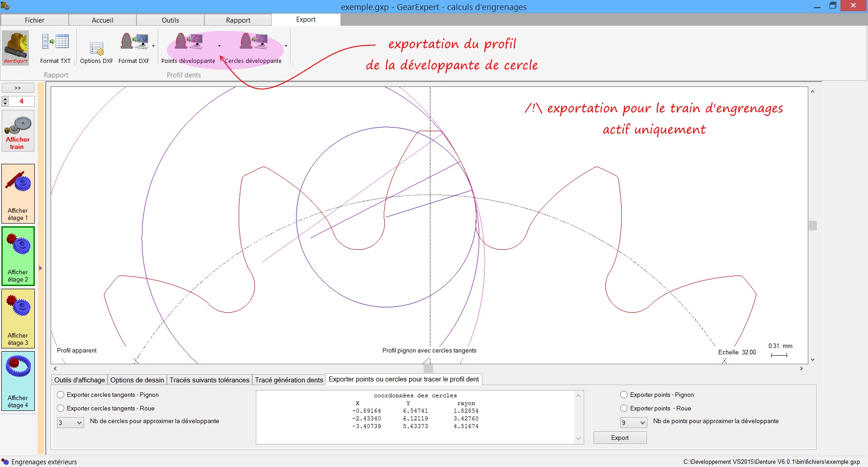Show the full gear train (Afficher train)
The image size is (868, 467).
tap(18, 131)
